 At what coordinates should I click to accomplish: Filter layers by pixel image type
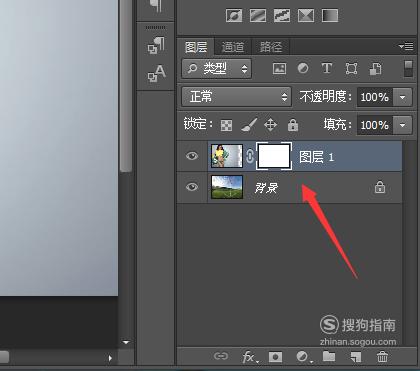[279, 69]
